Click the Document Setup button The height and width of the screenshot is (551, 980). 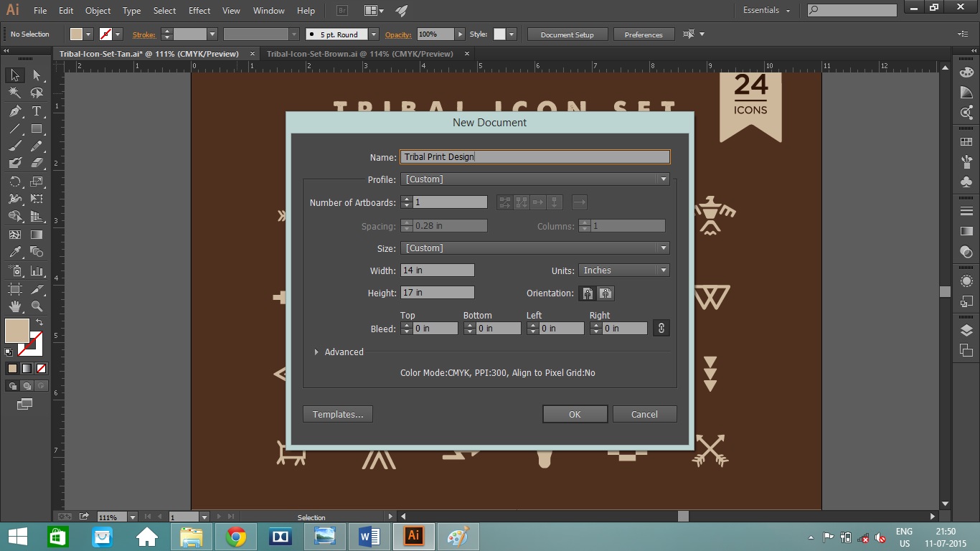pyautogui.click(x=567, y=34)
